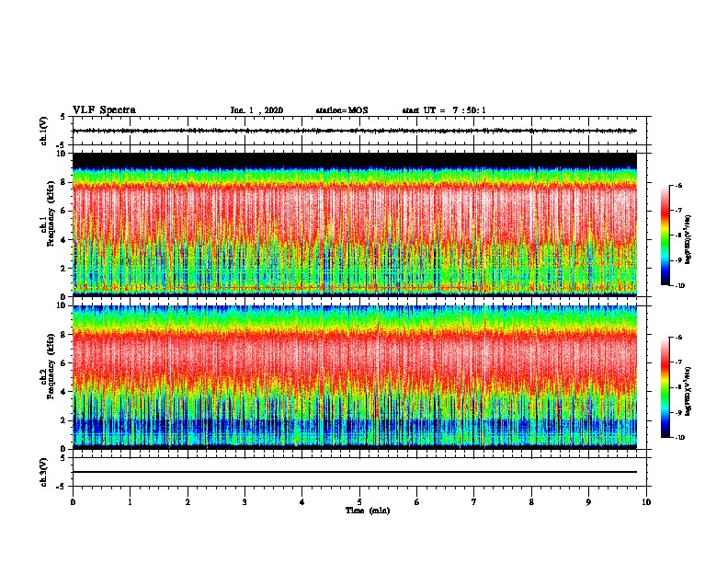
Task: Select the ch.2 "Frequency (kHz)" axis label
Action: click(51, 366)
